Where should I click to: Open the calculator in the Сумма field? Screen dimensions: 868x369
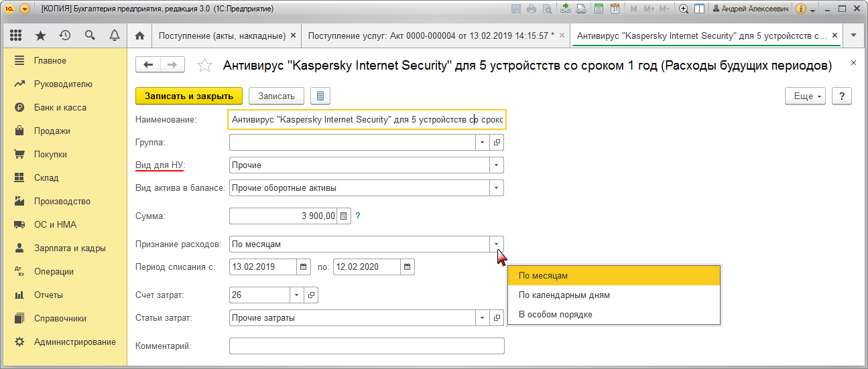[344, 216]
